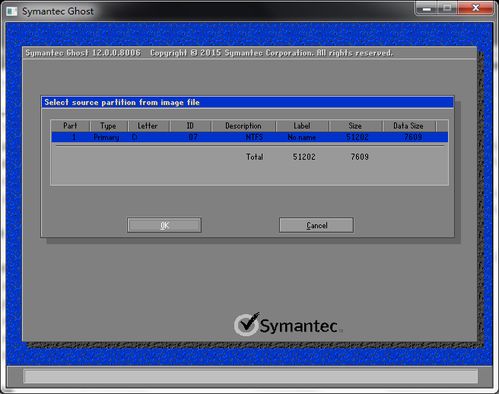This screenshot has width=499, height=394.
Task: Close the Symantec Ghost window
Action: tap(476, 8)
